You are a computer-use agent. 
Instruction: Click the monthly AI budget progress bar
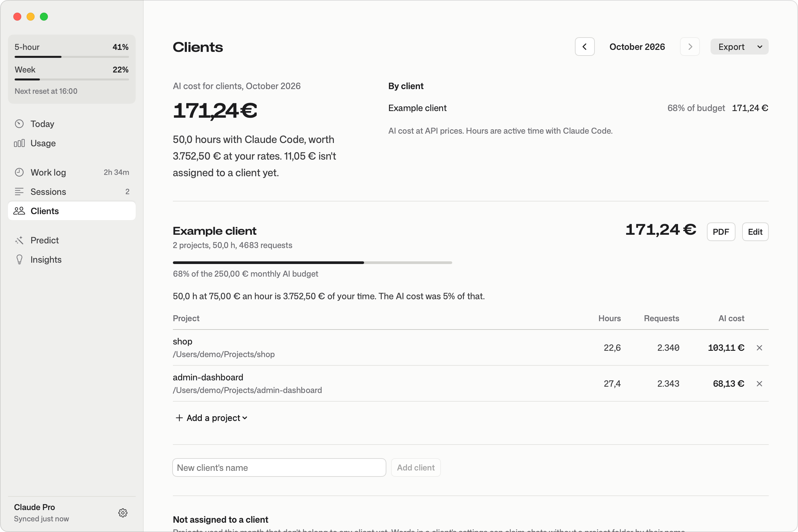click(312, 263)
